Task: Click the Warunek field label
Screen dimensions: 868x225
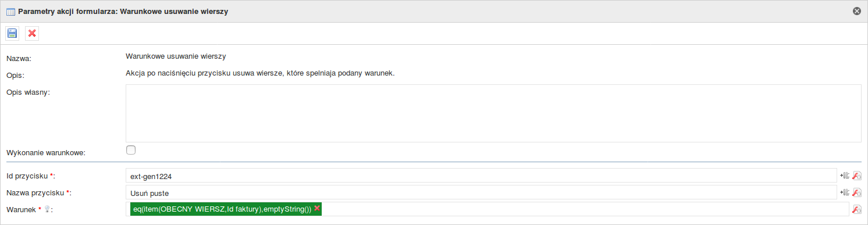Action: [22, 209]
